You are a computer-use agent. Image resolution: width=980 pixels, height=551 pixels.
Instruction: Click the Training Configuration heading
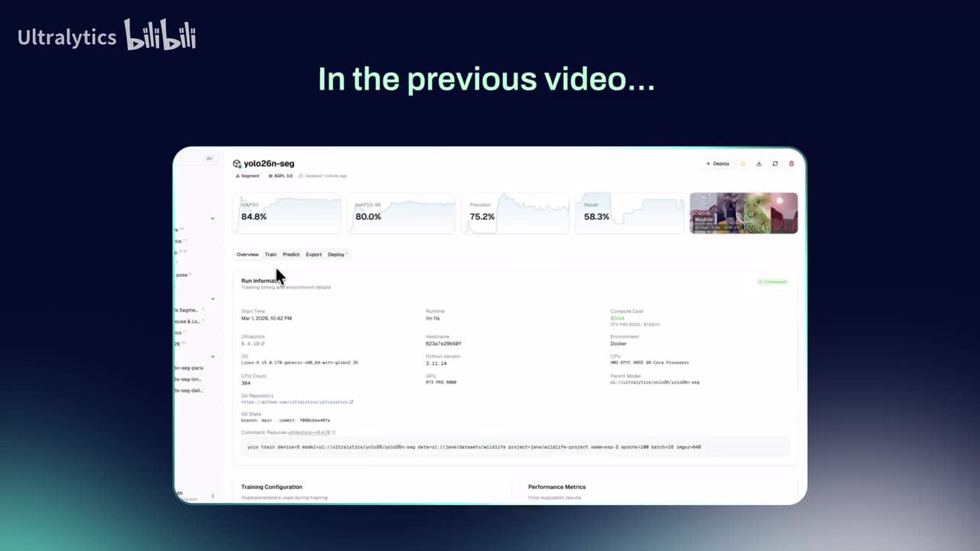tap(272, 487)
